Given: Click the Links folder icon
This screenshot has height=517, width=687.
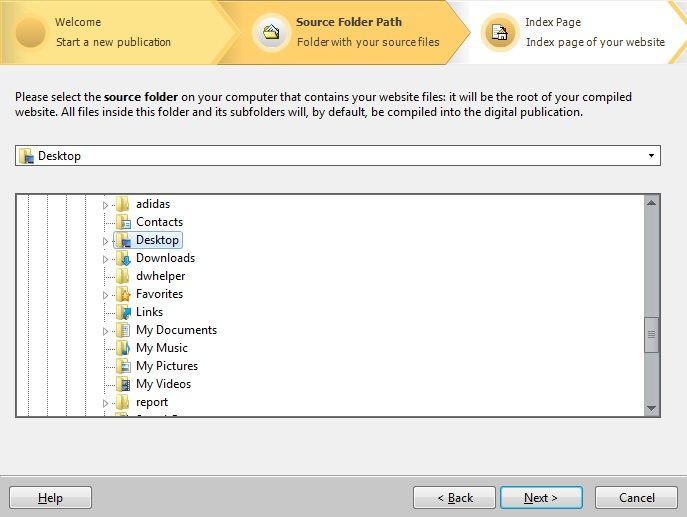Looking at the screenshot, I should click(x=123, y=312).
